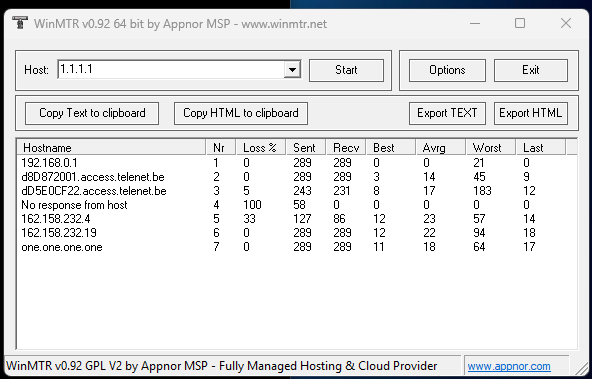Click the 64 worst value for one.one.one.one
This screenshot has width=592, height=379.
coord(479,247)
